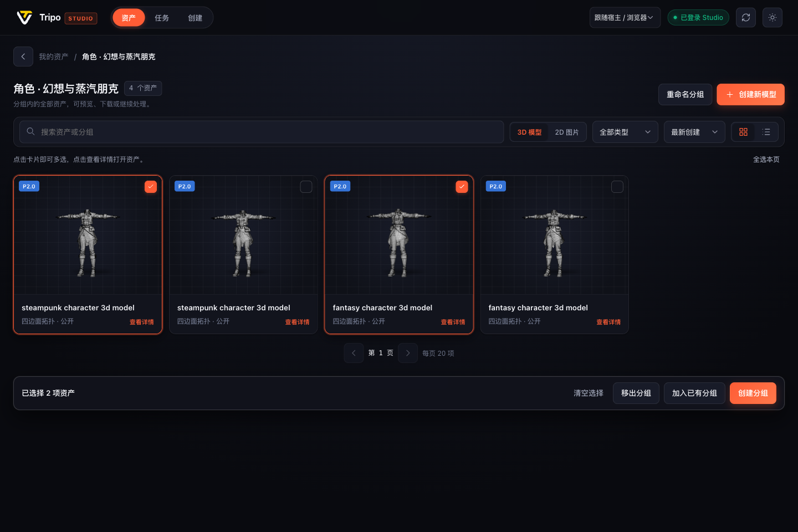Click 创建分组 button

pyautogui.click(x=753, y=393)
